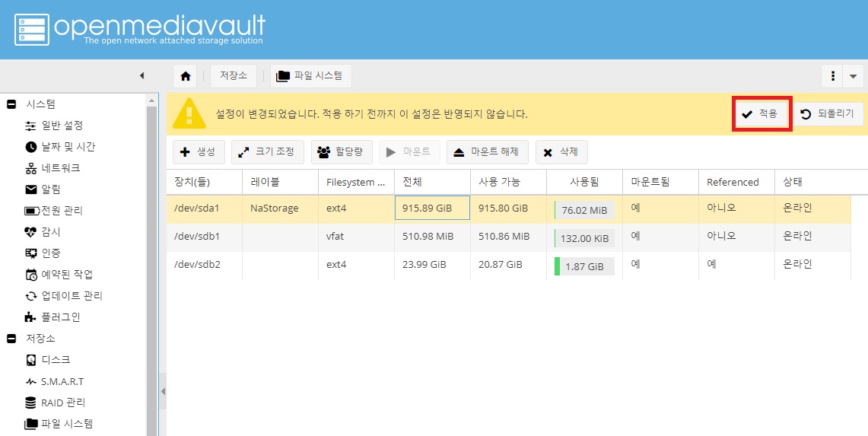Screen dimensions: 868x436
Task: Open the 전원 관리 page
Action: coord(62,211)
